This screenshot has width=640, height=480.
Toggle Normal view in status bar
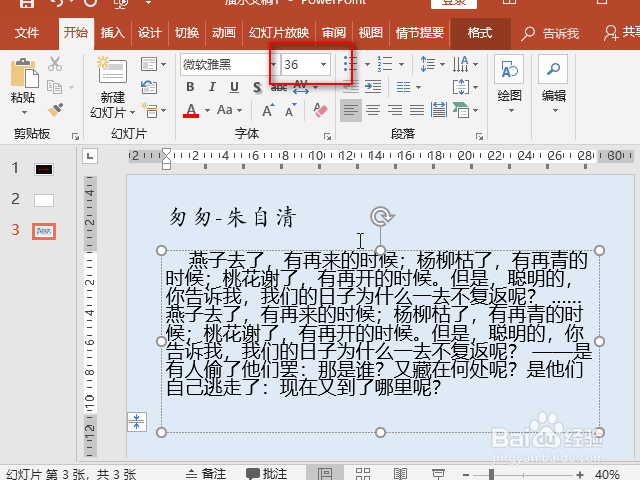pyautogui.click(x=325, y=473)
